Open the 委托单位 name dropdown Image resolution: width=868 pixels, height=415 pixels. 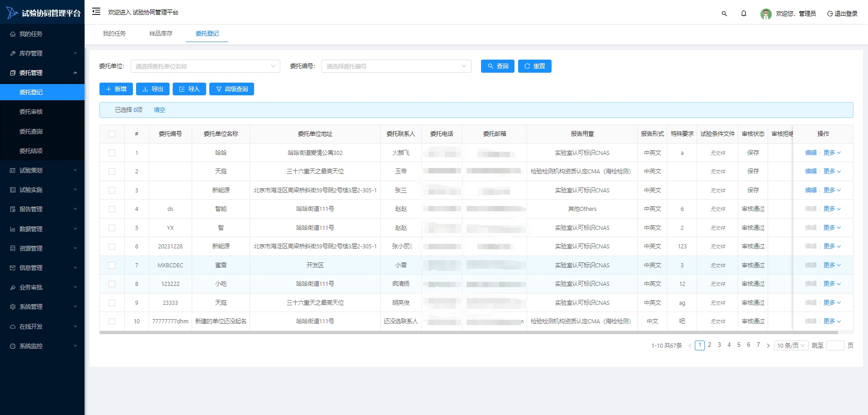click(205, 66)
